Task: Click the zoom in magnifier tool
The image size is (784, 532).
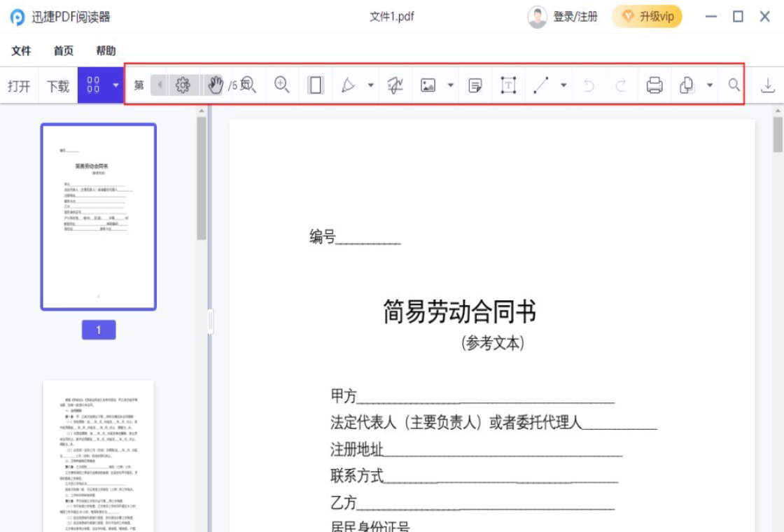Action: [x=282, y=84]
